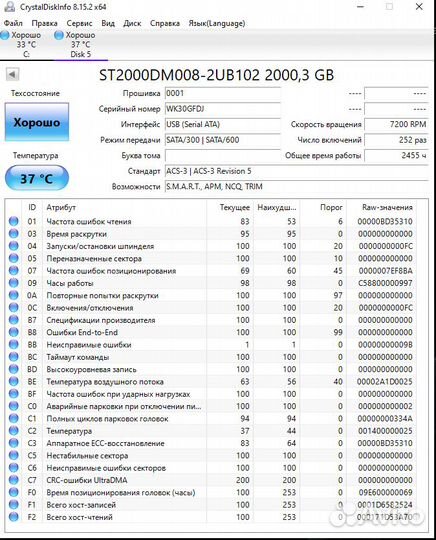Select the text Частота ошибок чтения
Image resolution: width=436 pixels, height=540 pixels.
[x=89, y=221]
